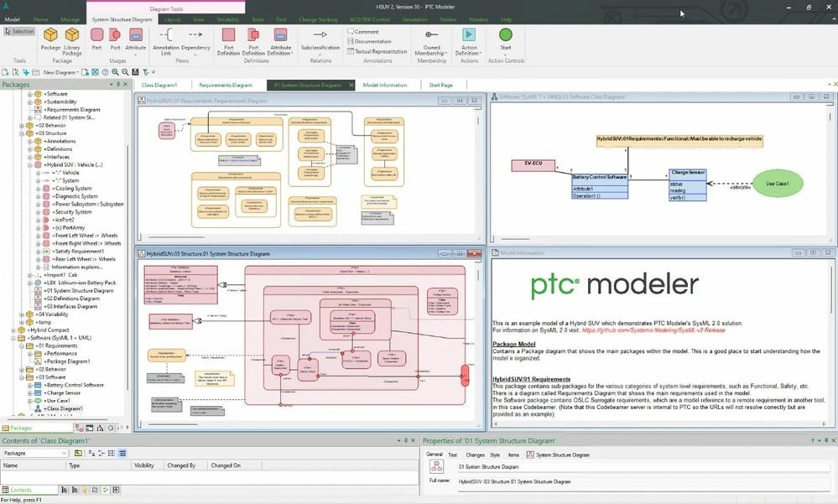838x504 pixels.
Task: Select the Package tool in the ribbon
Action: (x=50, y=39)
